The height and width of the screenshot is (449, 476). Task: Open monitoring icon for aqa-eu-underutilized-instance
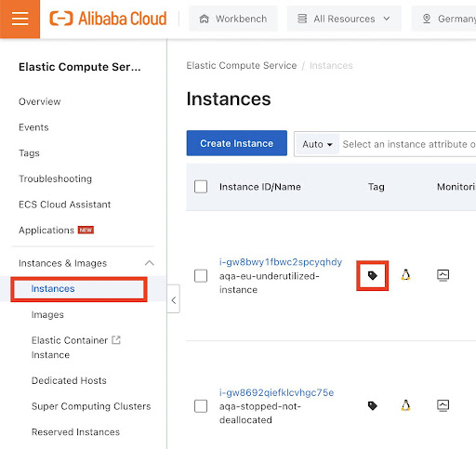coord(443,275)
